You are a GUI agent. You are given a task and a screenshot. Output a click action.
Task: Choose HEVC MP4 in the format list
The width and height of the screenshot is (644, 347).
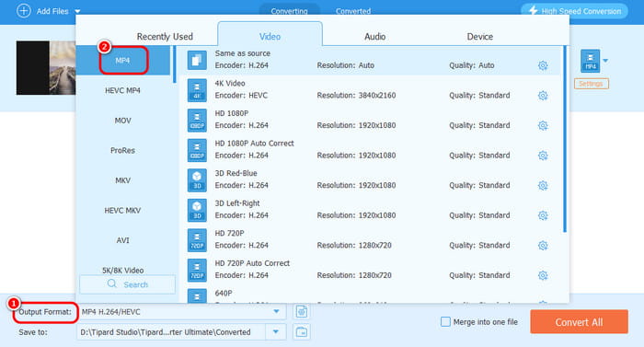coord(122,90)
